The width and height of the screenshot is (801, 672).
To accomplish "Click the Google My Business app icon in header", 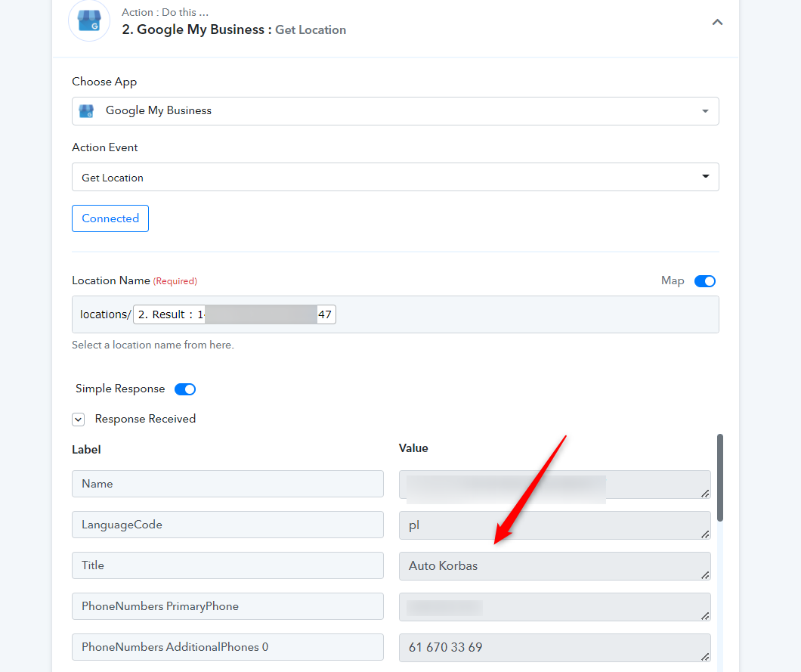I will pyautogui.click(x=89, y=20).
